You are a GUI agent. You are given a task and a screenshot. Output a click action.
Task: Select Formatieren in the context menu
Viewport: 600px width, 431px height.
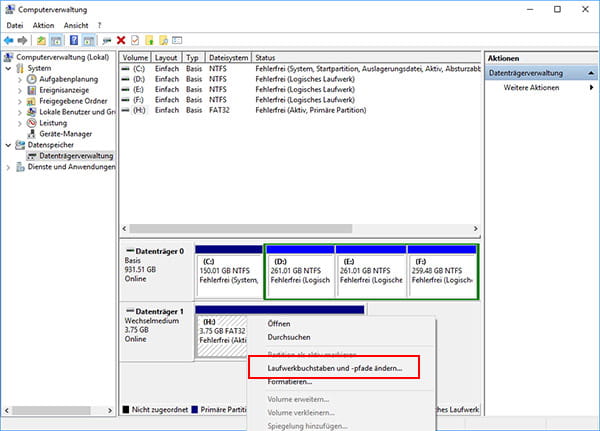coord(290,381)
